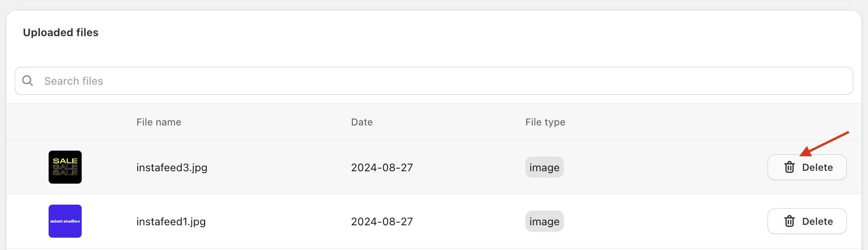Click the date of instafeed1.jpg

coord(382,222)
